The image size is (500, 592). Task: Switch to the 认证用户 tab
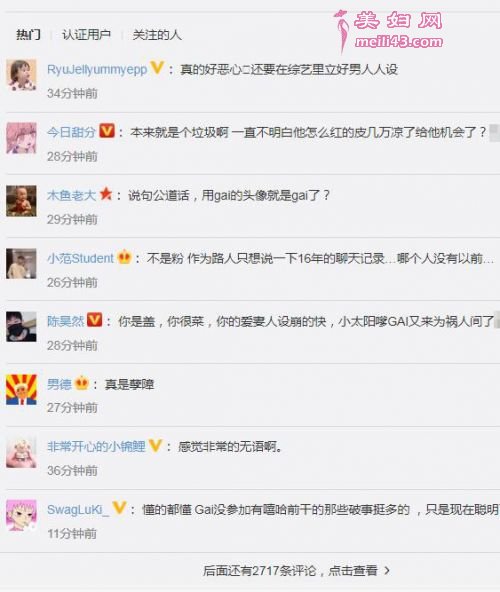pyautogui.click(x=86, y=35)
